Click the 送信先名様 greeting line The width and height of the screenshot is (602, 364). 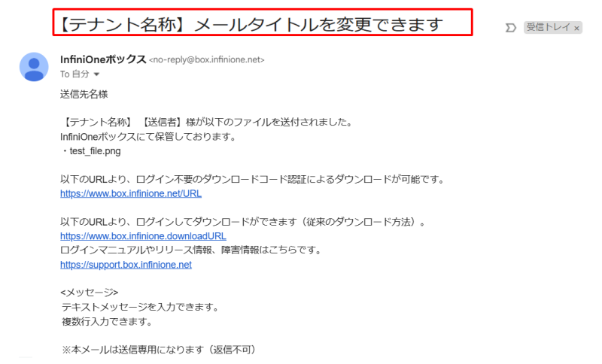(x=84, y=94)
